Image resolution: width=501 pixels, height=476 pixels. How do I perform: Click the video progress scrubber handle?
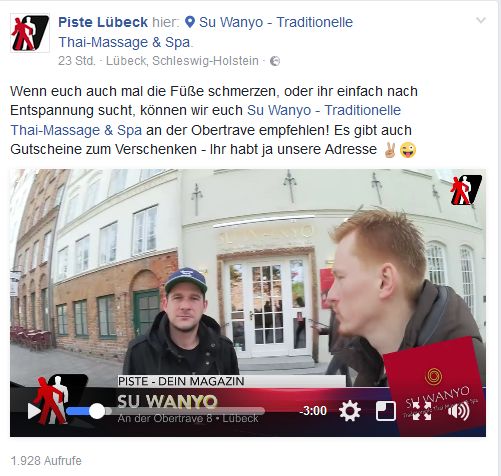click(97, 411)
